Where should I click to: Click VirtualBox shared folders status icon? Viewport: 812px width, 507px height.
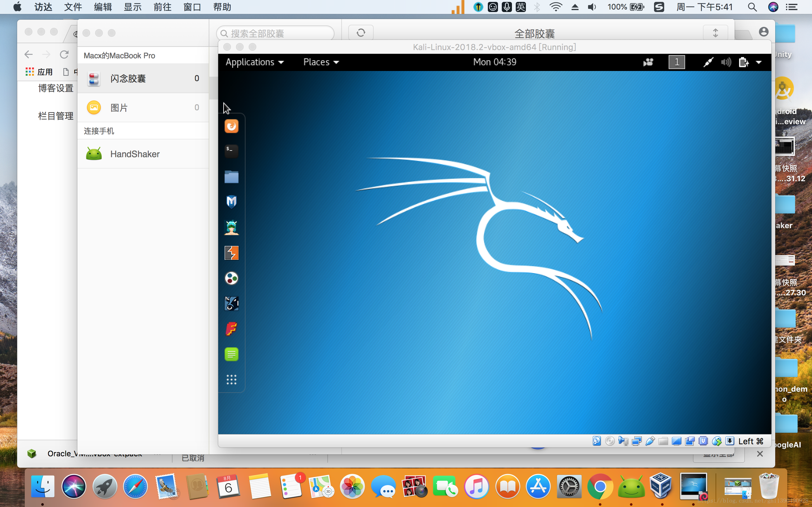click(663, 441)
